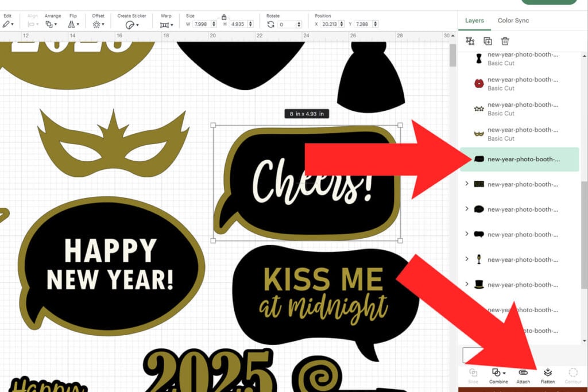The image size is (588, 392).
Task: Switch to the Layers tab
Action: pos(474,21)
